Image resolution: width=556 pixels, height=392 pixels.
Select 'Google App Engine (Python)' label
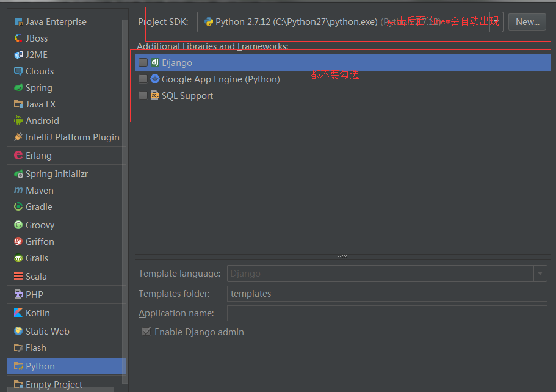point(221,79)
